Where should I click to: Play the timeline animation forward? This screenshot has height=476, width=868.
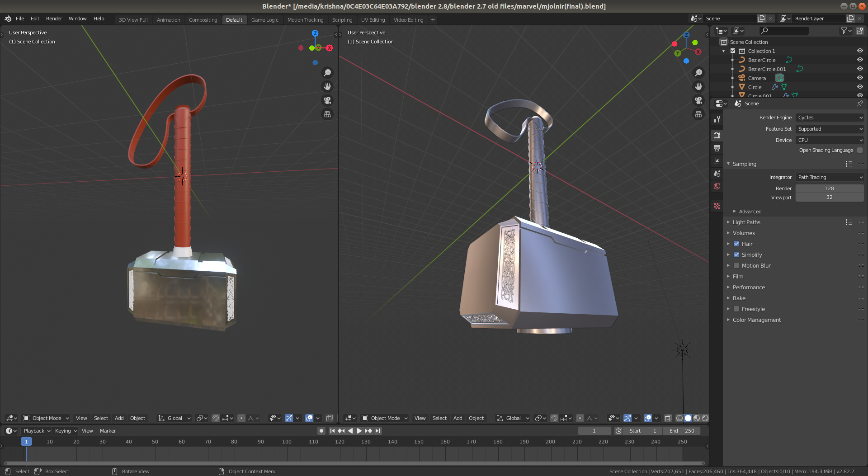[359, 431]
